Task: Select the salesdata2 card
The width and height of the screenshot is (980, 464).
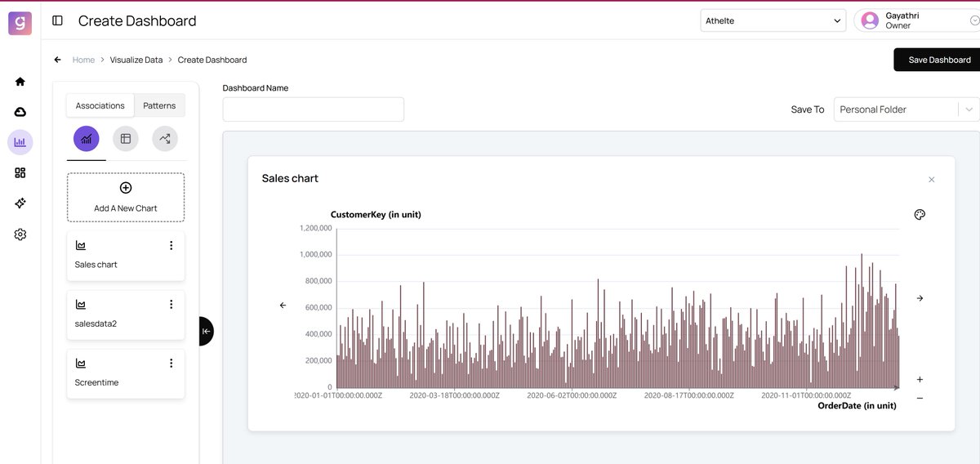Action: click(126, 315)
